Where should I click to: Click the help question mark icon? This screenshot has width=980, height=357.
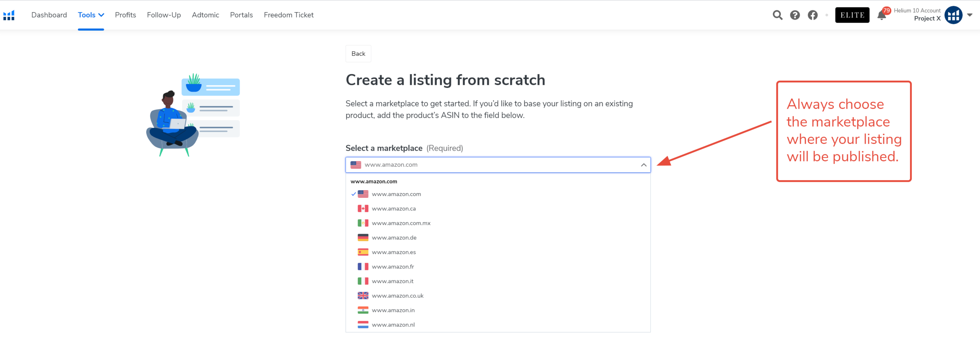pos(795,15)
